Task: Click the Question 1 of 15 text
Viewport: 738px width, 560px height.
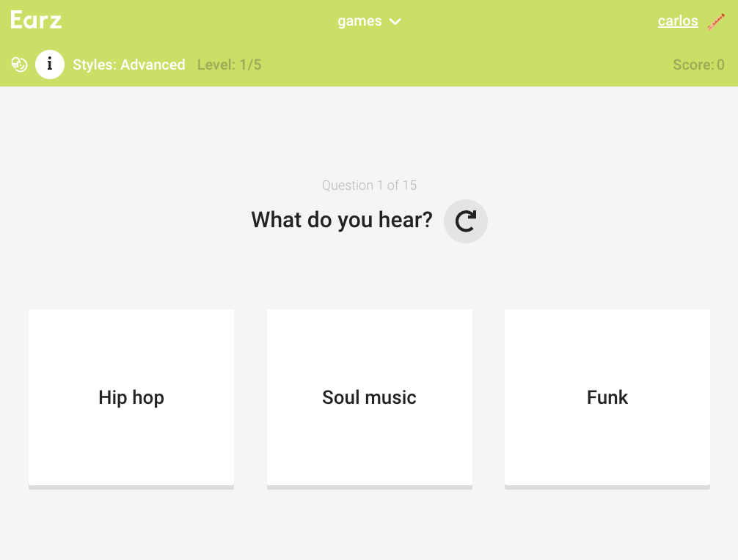Action: [x=369, y=185]
